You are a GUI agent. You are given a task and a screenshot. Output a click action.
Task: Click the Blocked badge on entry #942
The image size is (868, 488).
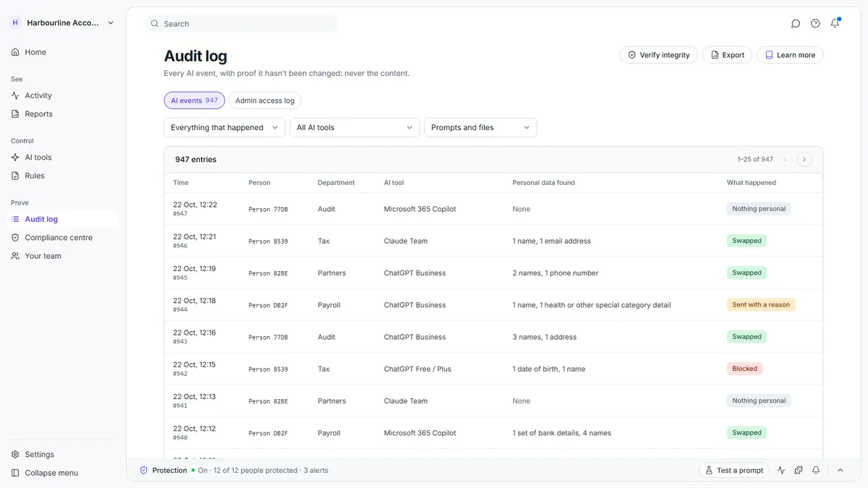coord(745,369)
